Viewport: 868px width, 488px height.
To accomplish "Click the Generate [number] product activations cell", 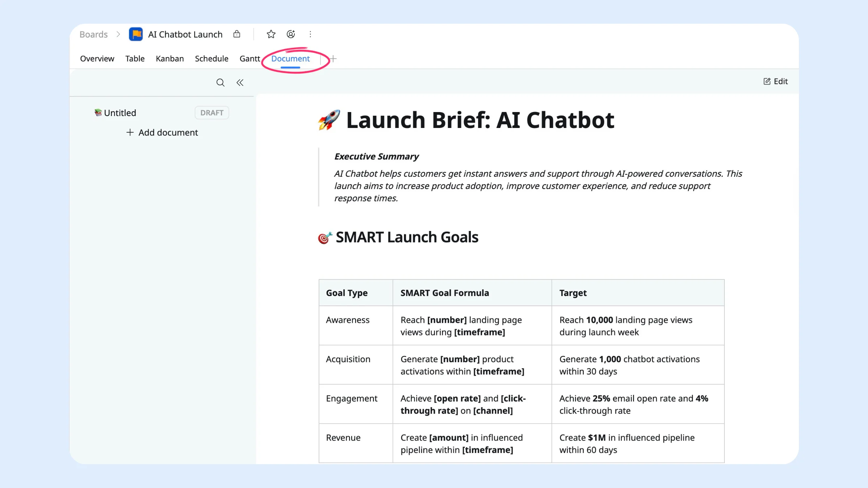I will click(472, 365).
